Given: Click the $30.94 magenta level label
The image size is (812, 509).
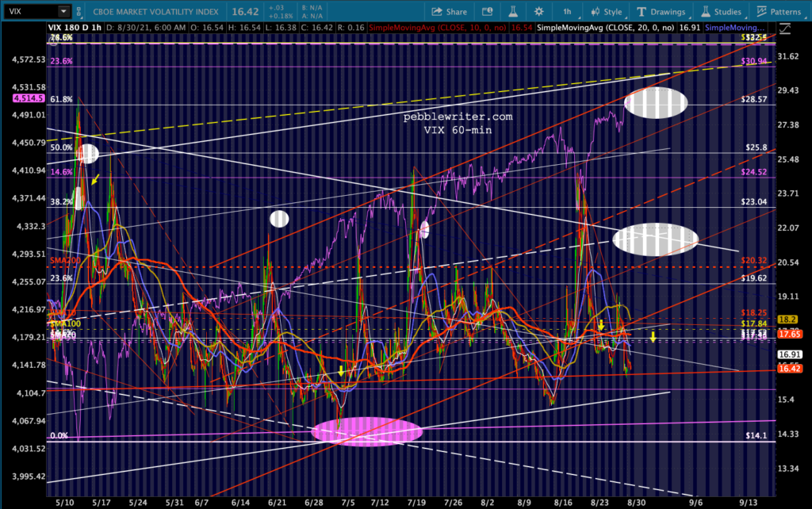Looking at the screenshot, I should (x=754, y=61).
